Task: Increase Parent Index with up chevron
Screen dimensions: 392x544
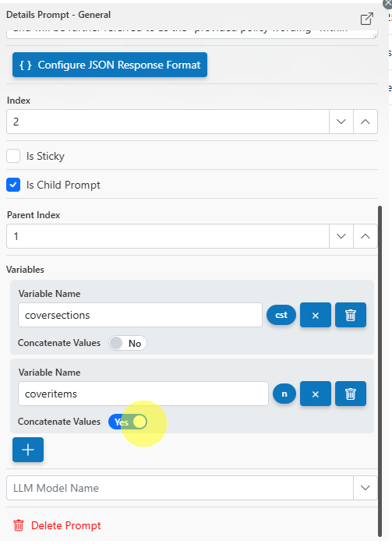Action: click(x=365, y=236)
